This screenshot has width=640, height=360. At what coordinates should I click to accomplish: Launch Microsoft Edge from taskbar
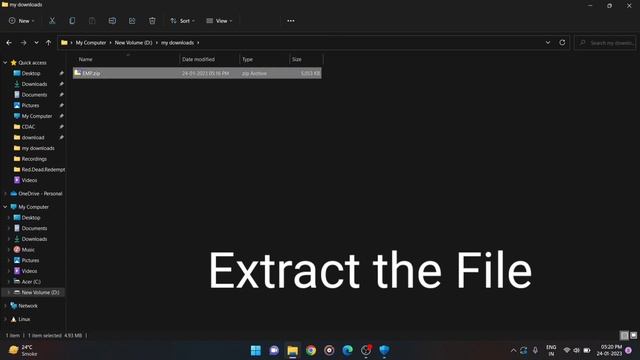pos(348,350)
